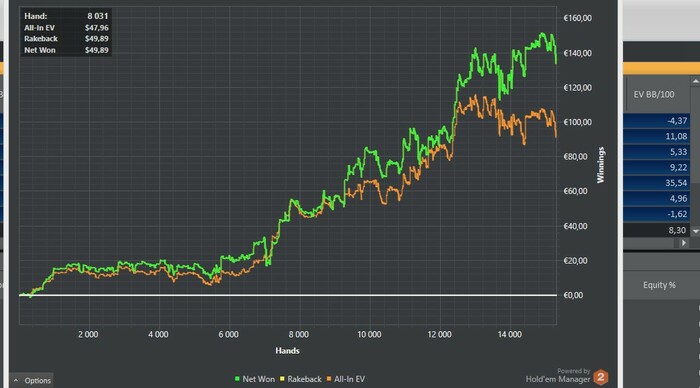Click the €0,00 axis label
Viewport: 700px width, 388px height.
point(574,295)
